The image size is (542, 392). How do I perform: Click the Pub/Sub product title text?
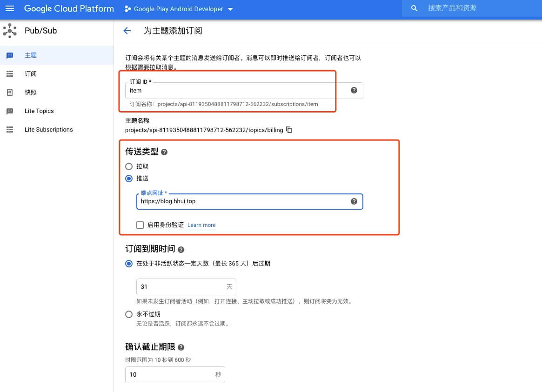pyautogui.click(x=41, y=31)
